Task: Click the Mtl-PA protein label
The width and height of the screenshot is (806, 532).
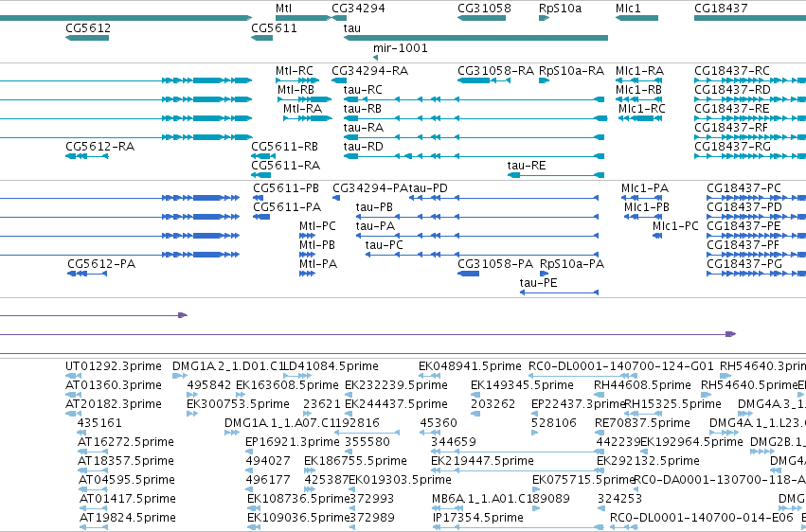Action: pyautogui.click(x=318, y=264)
